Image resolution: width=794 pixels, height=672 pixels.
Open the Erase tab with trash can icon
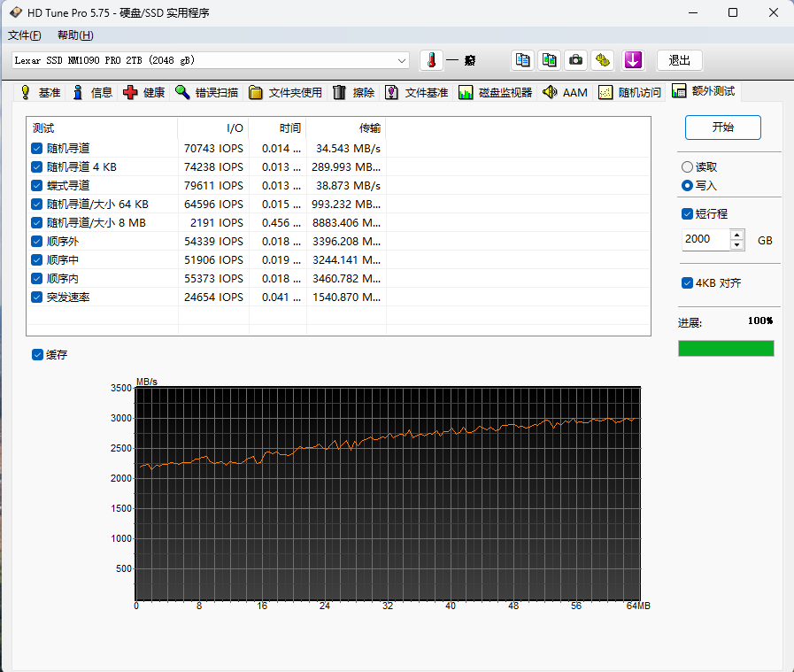(x=353, y=92)
